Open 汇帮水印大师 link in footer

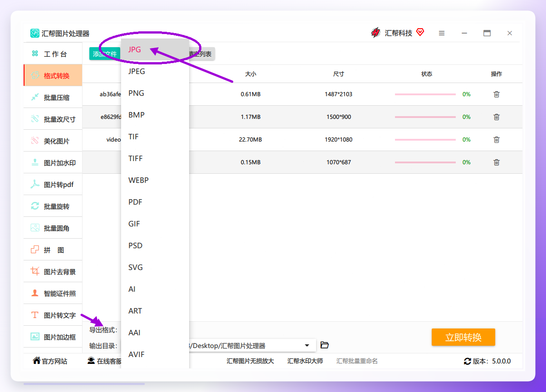click(305, 361)
